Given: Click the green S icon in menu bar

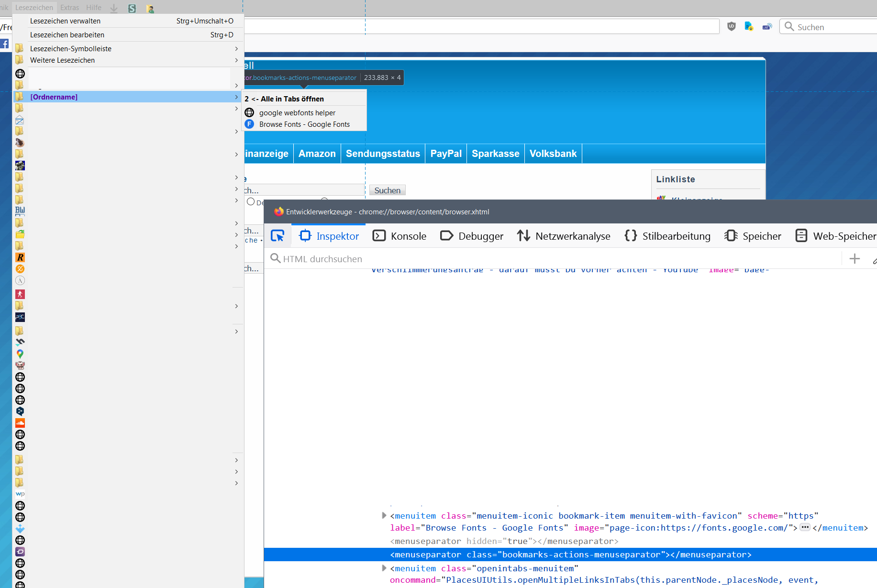Looking at the screenshot, I should (x=132, y=8).
